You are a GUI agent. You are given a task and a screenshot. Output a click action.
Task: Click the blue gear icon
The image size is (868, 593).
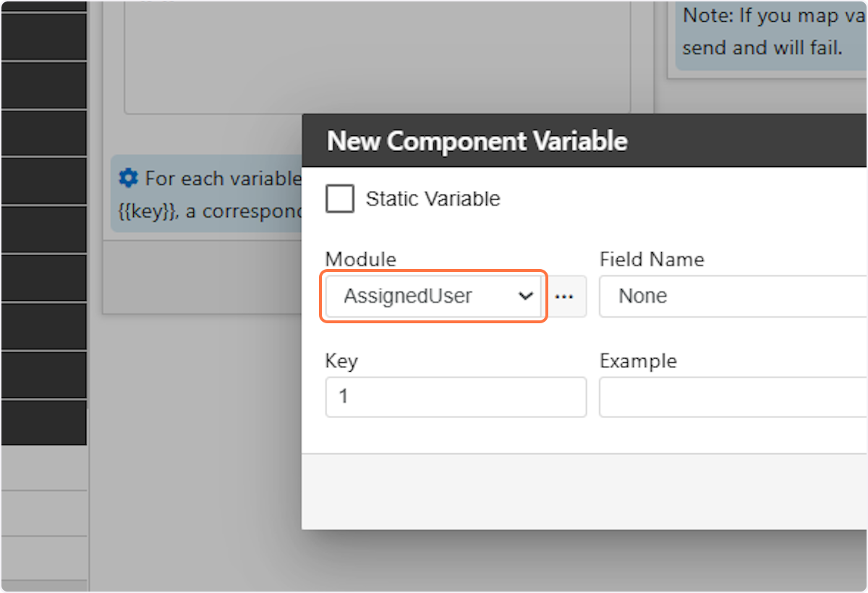(x=128, y=177)
